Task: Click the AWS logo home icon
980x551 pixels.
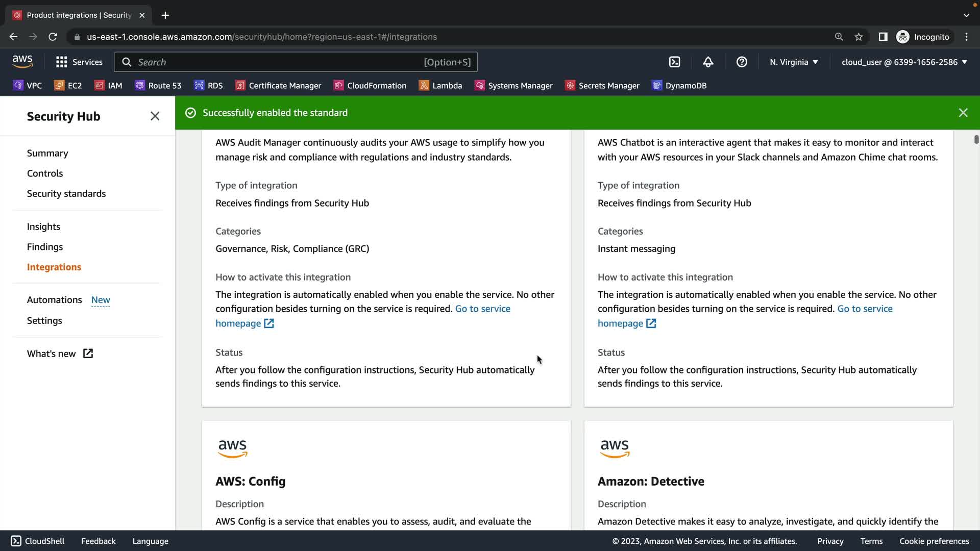Action: (x=22, y=62)
